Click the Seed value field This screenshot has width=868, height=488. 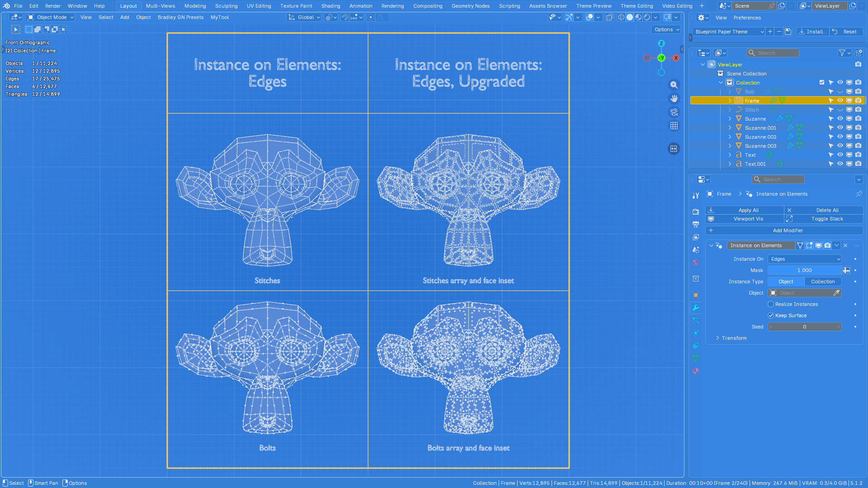tap(805, 327)
